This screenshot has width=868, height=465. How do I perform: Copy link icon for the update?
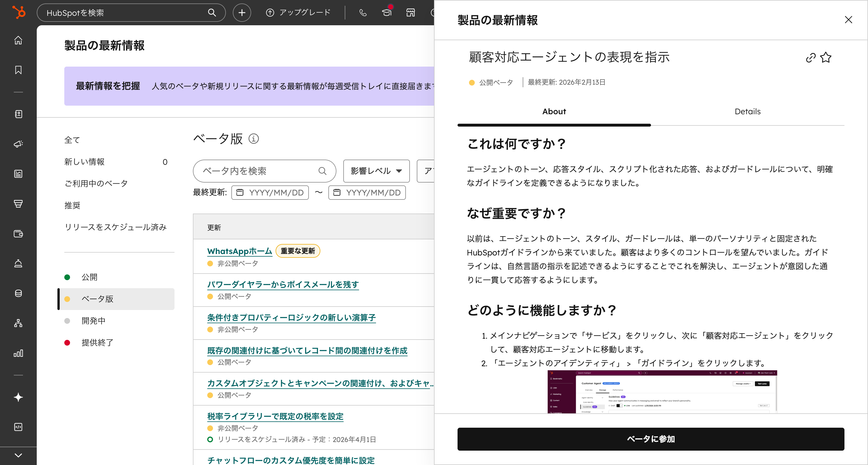click(x=811, y=58)
